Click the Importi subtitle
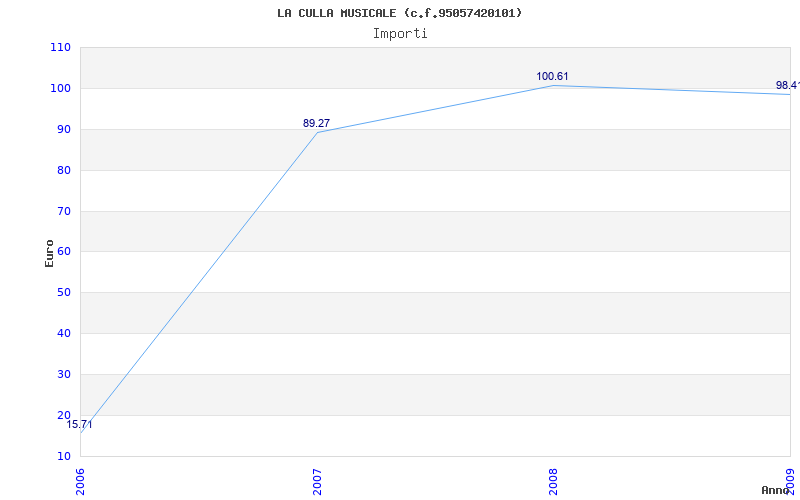The width and height of the screenshot is (800, 500). [400, 33]
